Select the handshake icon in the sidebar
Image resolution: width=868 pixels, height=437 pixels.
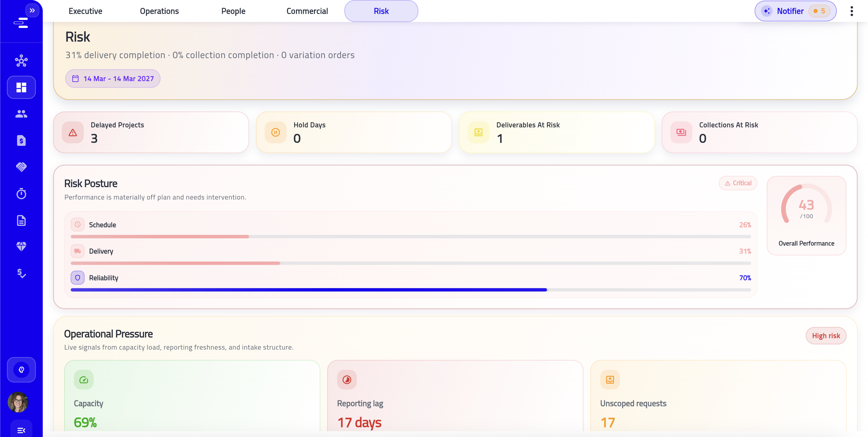click(21, 167)
